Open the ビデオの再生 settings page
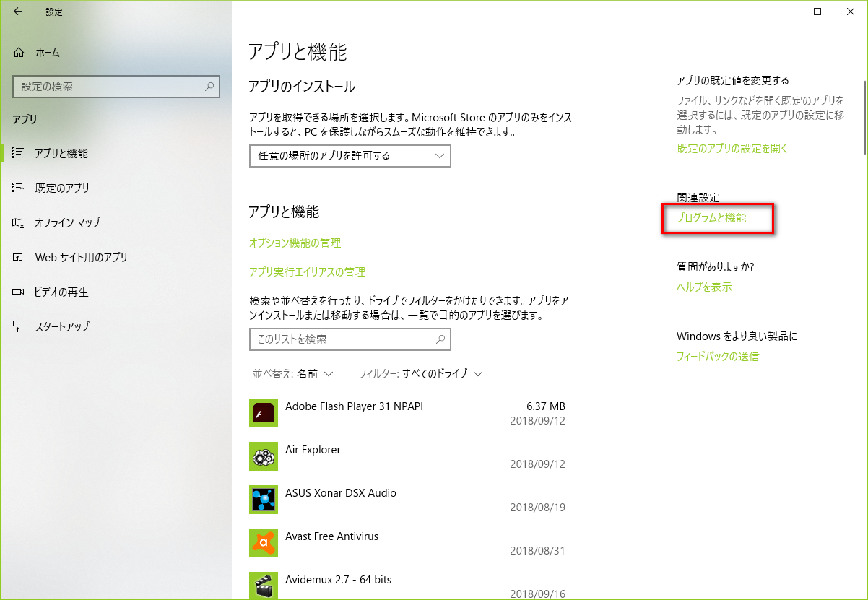Screen dimensions: 868x600 tap(61, 292)
